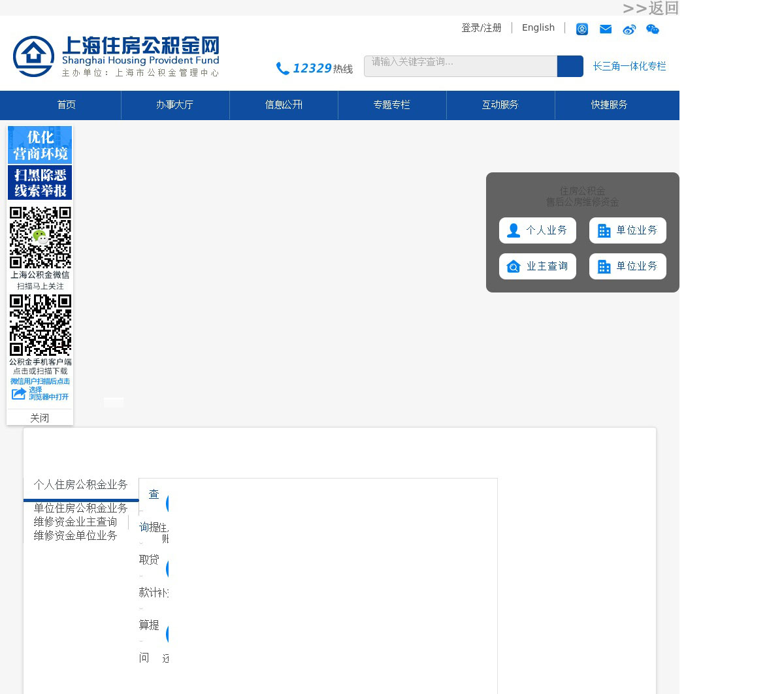This screenshot has height=694, width=784.
Task: Click the Shanghai Housing Provident Fund logo
Action: 116,56
